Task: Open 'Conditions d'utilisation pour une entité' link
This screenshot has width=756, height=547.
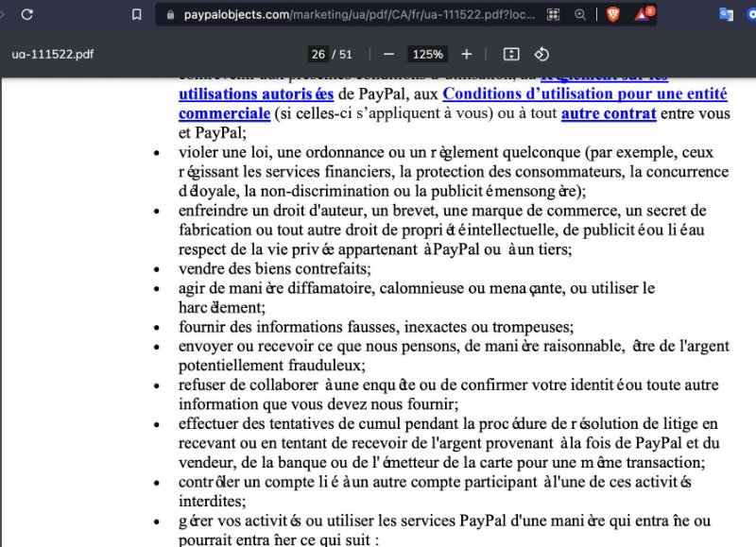Action: tap(584, 94)
